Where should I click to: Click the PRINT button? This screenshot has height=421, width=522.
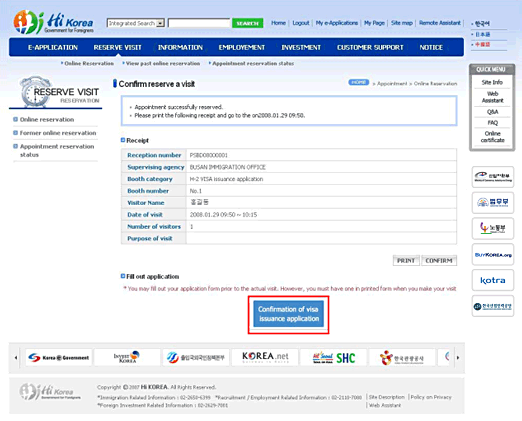(x=406, y=260)
